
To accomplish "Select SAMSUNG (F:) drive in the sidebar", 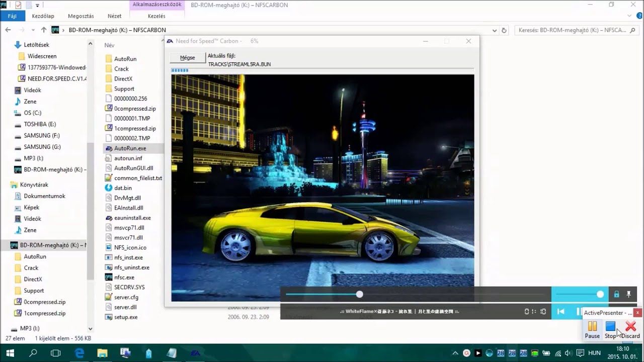I will coord(42,136).
